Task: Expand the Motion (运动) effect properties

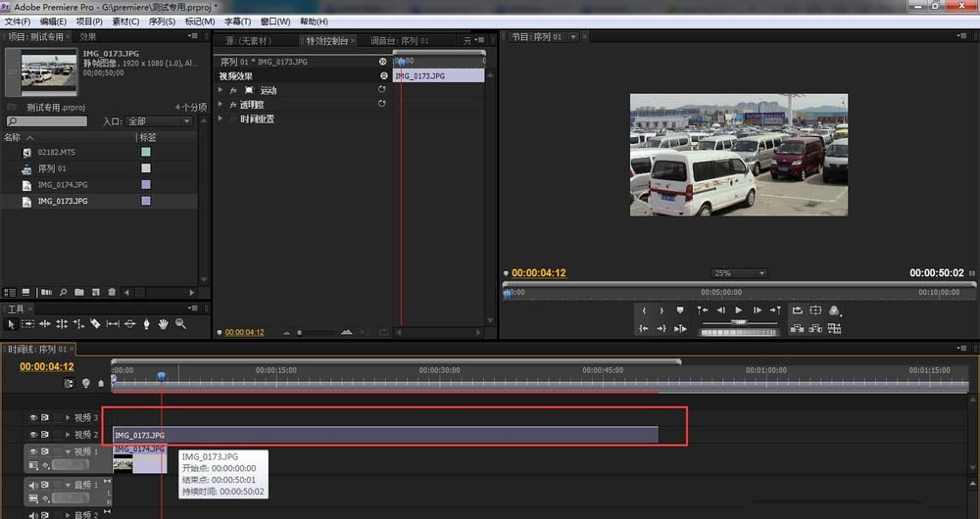Action: [220, 90]
